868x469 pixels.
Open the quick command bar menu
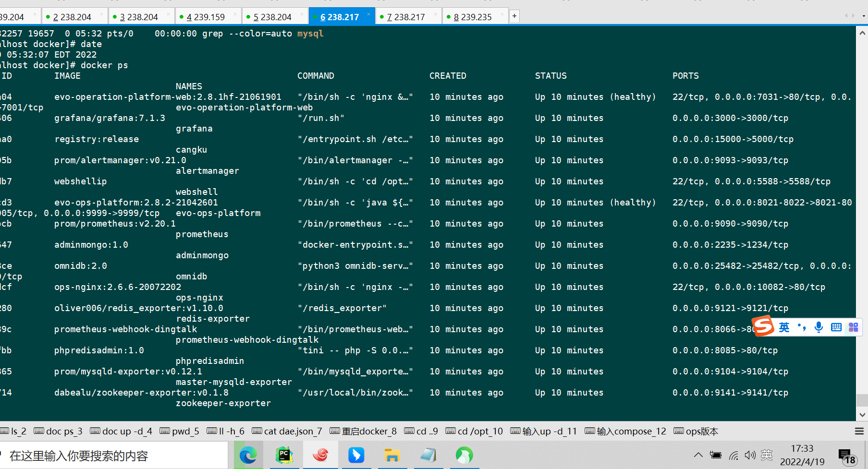pyautogui.click(x=859, y=431)
